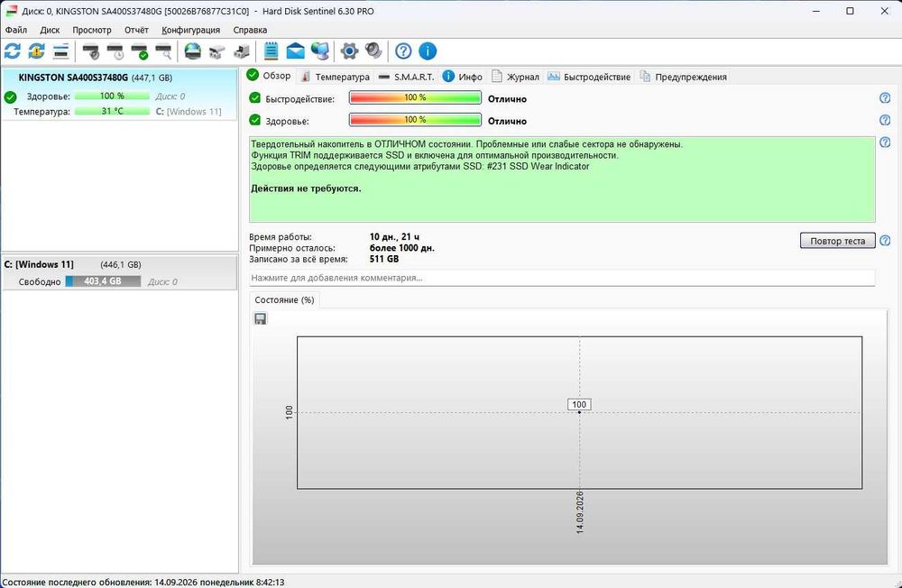902x588 pixels.
Task: Click green check icon next to disk Здоровье
Action: coord(10,96)
